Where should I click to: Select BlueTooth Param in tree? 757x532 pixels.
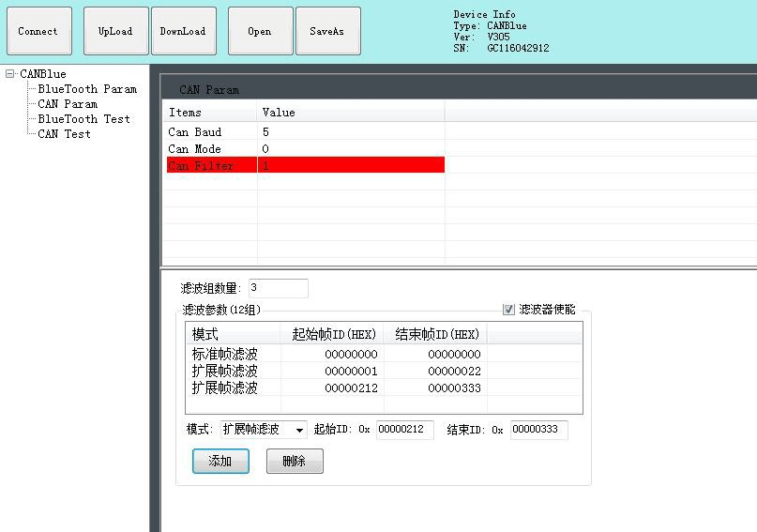coord(87,89)
